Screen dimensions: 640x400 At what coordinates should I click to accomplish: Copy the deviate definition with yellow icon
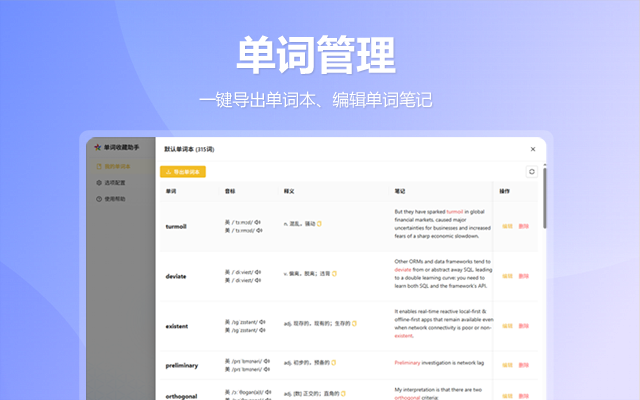click(x=334, y=273)
